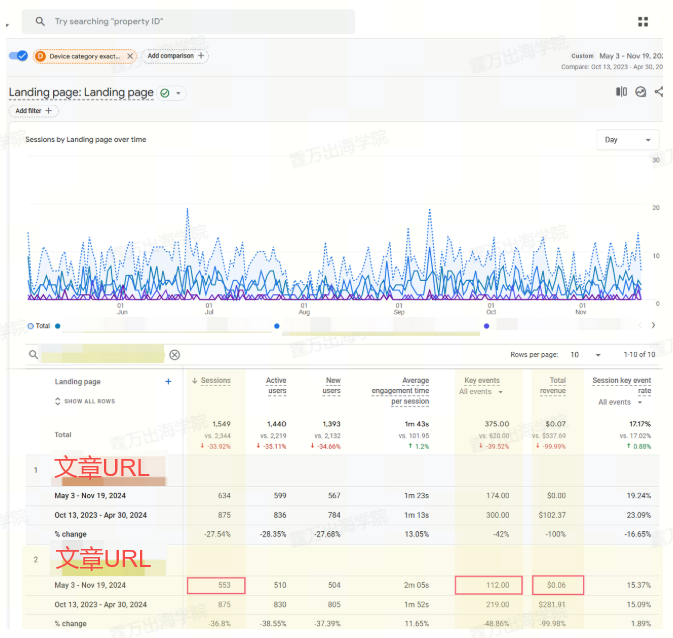Screen dimensions: 673x638
Task: Click the top search property ID field
Action: 188,21
